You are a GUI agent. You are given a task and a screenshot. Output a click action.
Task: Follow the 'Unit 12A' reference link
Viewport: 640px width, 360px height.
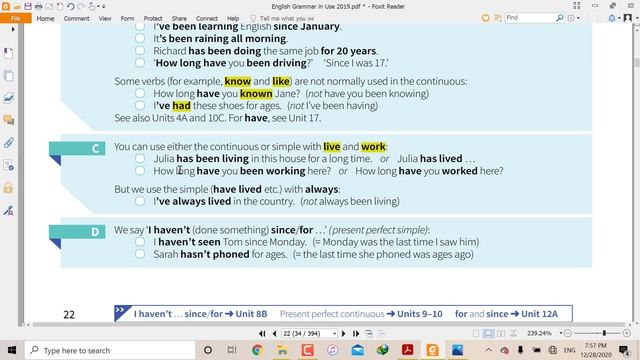click(539, 314)
